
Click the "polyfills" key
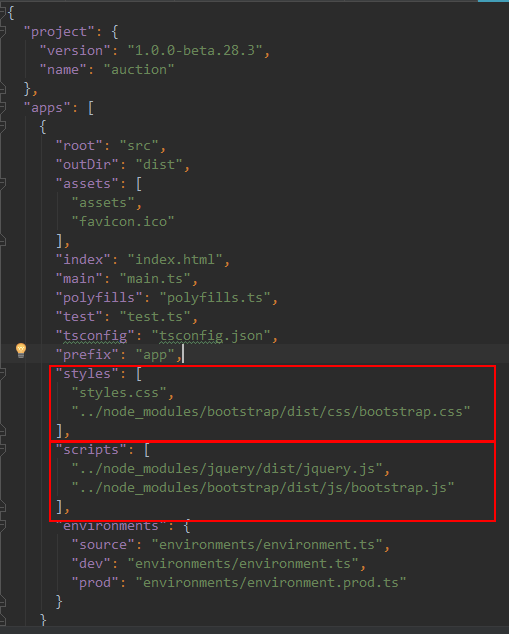(x=99, y=298)
